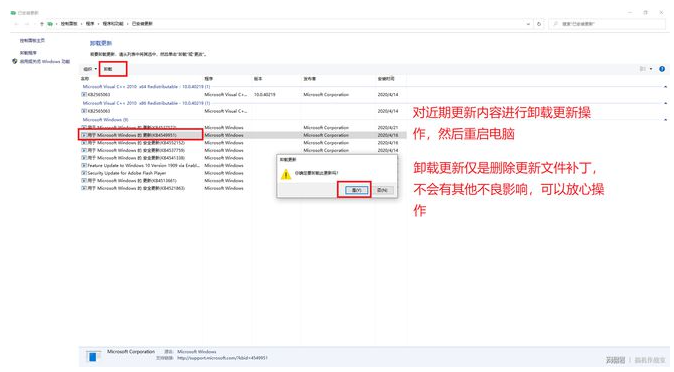The image size is (674, 372).
Task: Click the No (N) button in dialog
Action: click(382, 190)
